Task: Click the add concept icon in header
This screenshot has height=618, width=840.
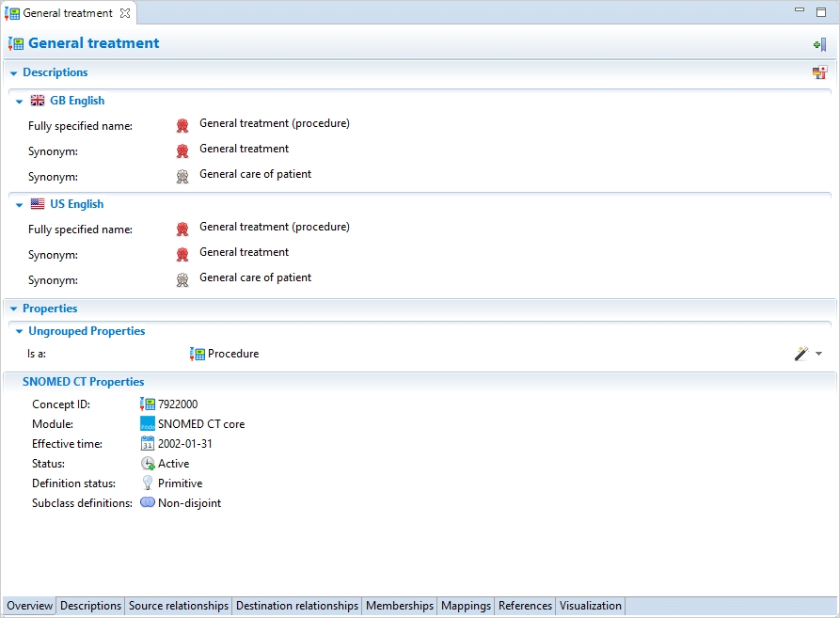Action: point(819,44)
